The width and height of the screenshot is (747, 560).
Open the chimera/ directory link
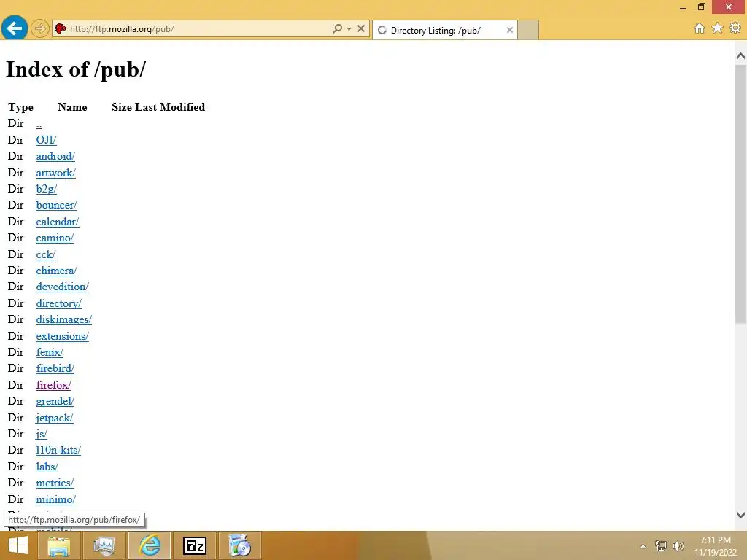(56, 271)
